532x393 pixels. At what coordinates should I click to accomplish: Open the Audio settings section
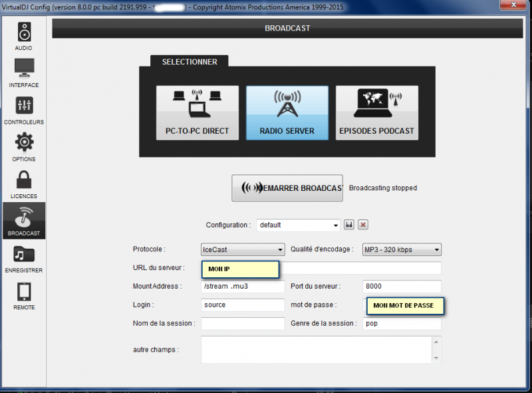click(x=24, y=36)
